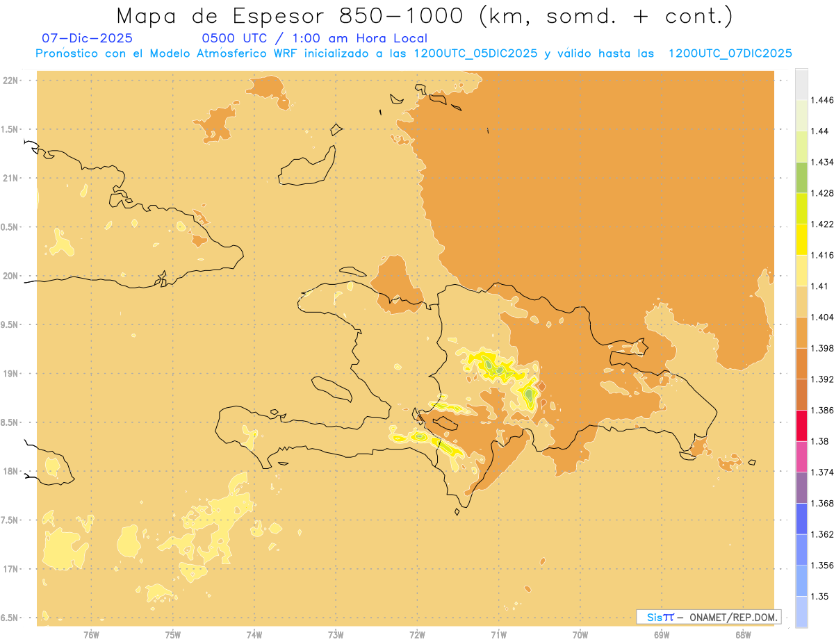The width and height of the screenshot is (834, 644).
Task: Select the pink swatch between 1.374 and 1.38
Action: coord(801,456)
